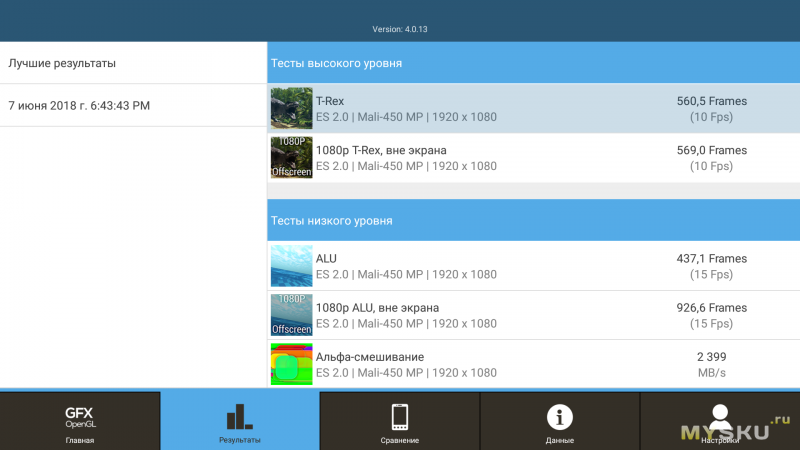This screenshot has height=450, width=800.
Task: Click the info circle icon
Action: click(x=560, y=417)
